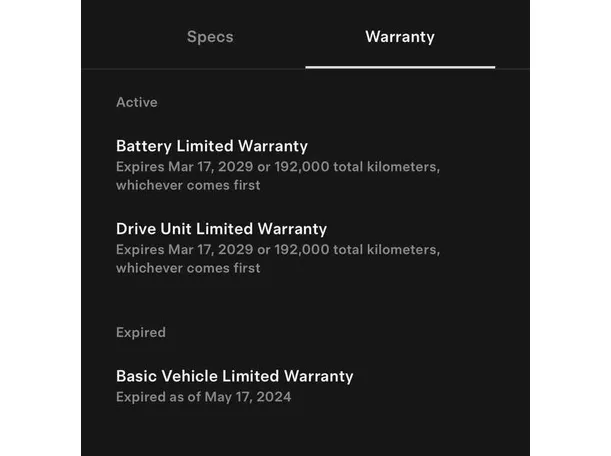Screen dimensions: 611x456
Task: Click the words 'Basic Vehicle' in expired warranty title
Action: 167,376
